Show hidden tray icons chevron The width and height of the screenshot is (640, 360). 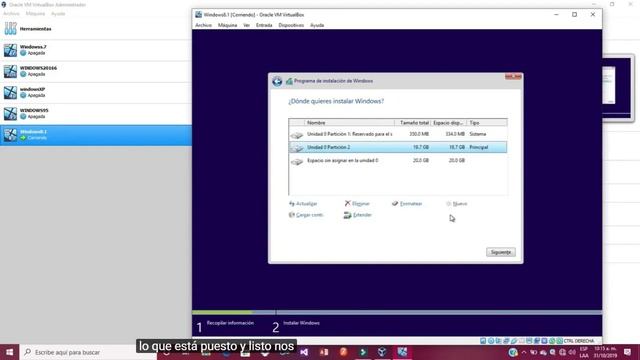coord(524,352)
